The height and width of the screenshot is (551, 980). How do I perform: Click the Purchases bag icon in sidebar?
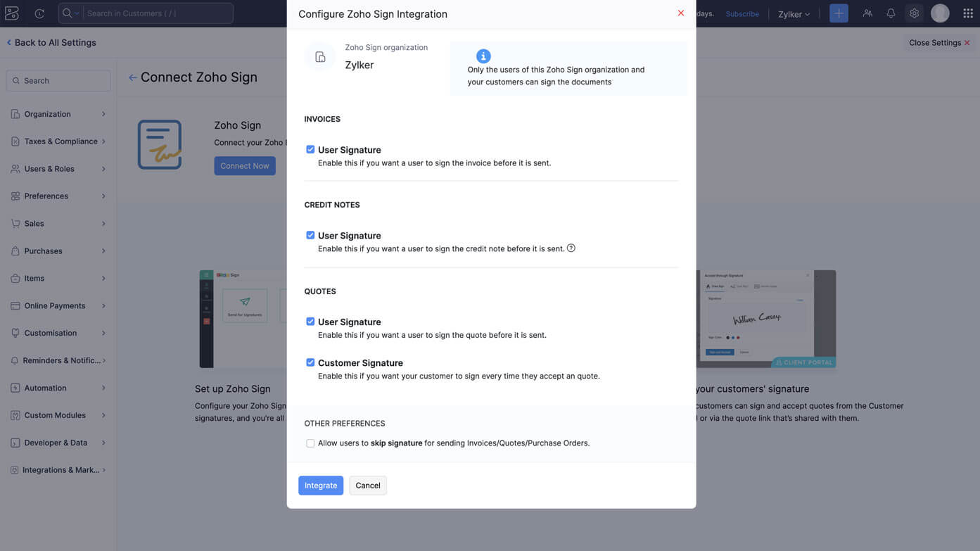point(15,251)
